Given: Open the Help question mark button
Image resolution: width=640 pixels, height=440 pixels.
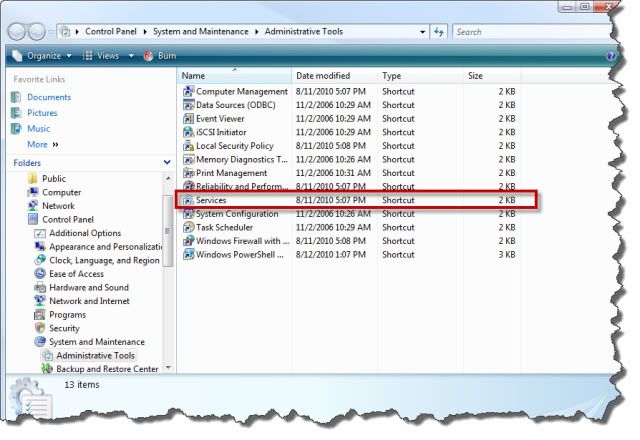Looking at the screenshot, I should [611, 56].
